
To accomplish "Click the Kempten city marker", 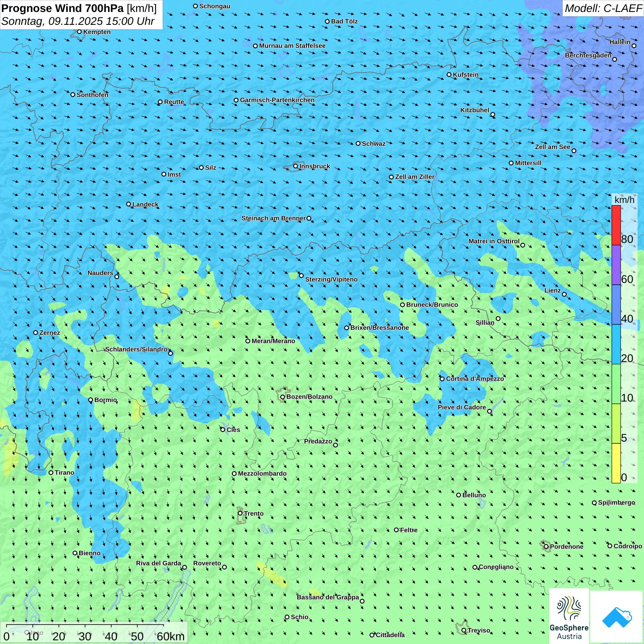I will click(79, 32).
